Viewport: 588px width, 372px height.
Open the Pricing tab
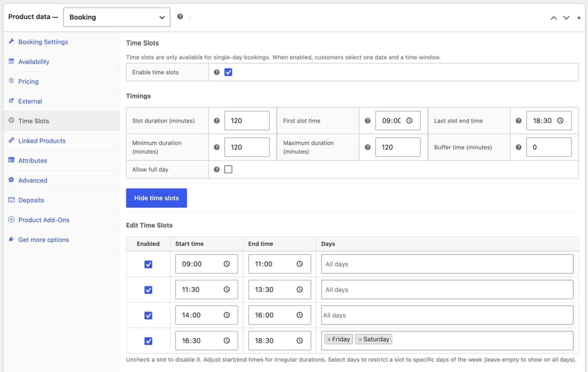click(x=61, y=82)
